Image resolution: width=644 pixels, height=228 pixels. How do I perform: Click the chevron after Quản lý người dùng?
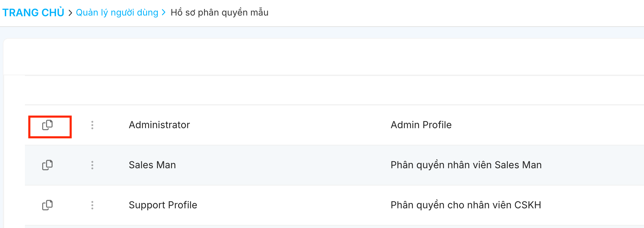(x=164, y=13)
